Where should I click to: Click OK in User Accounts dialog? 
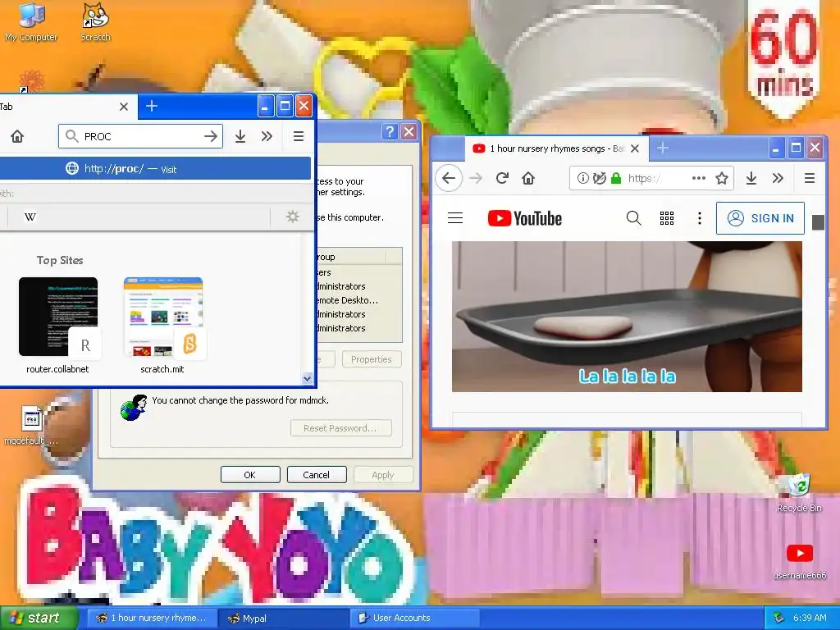250,475
